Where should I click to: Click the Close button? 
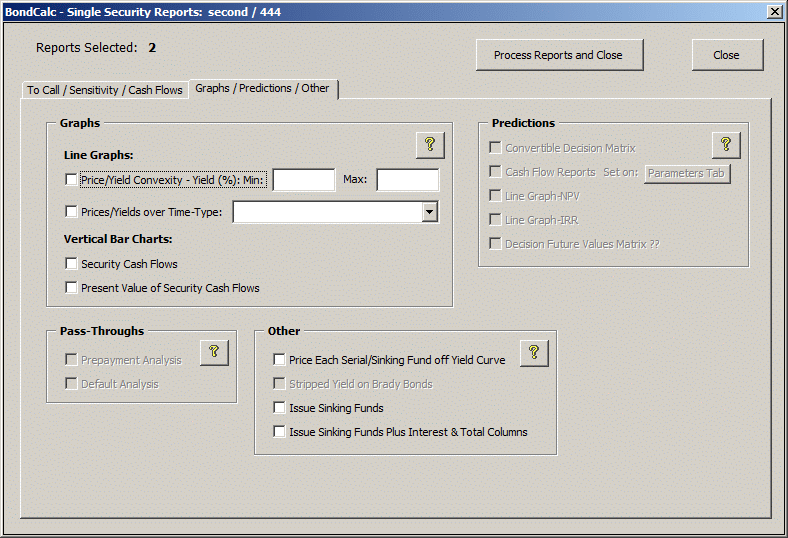click(727, 55)
